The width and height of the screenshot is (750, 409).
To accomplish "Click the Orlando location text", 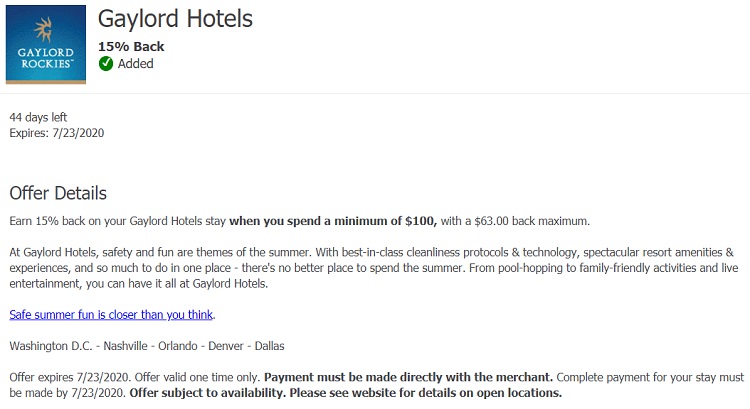I will coord(177,346).
